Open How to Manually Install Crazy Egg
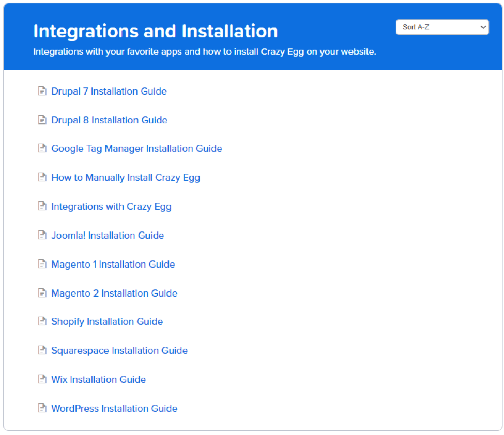The height and width of the screenshot is (435, 504). coord(126,178)
